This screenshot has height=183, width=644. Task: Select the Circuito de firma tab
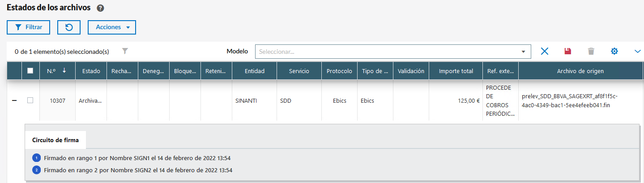pos(55,140)
